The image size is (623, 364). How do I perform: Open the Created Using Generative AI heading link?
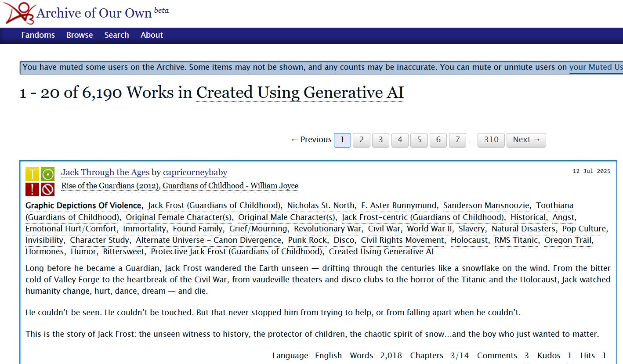click(x=300, y=93)
